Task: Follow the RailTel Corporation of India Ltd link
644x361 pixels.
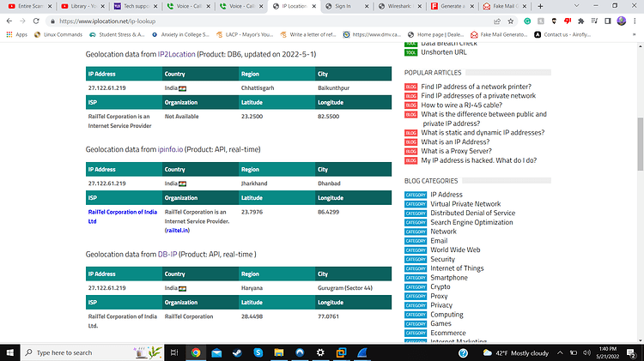Action: pos(123,217)
